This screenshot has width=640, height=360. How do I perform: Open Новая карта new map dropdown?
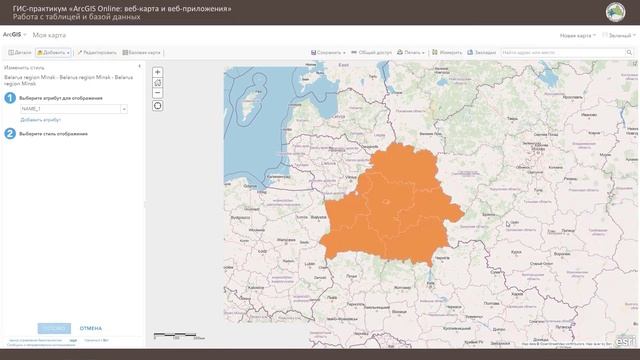pos(578,36)
